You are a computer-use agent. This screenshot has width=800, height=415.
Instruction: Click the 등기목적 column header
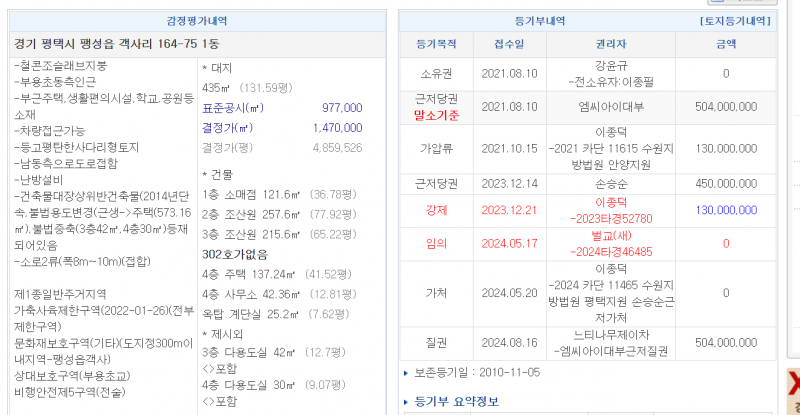click(x=435, y=44)
